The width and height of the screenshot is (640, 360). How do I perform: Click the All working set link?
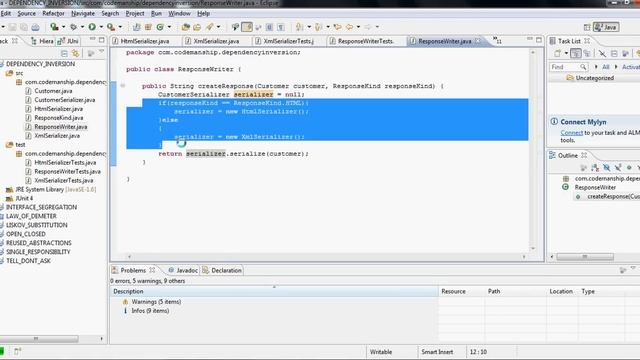(x=606, y=67)
